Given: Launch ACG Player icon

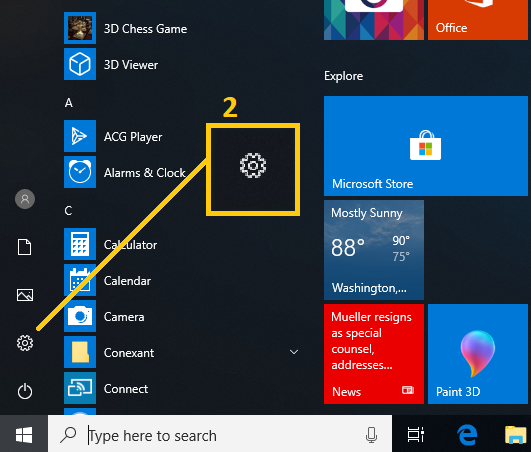Looking at the screenshot, I should pos(80,136).
